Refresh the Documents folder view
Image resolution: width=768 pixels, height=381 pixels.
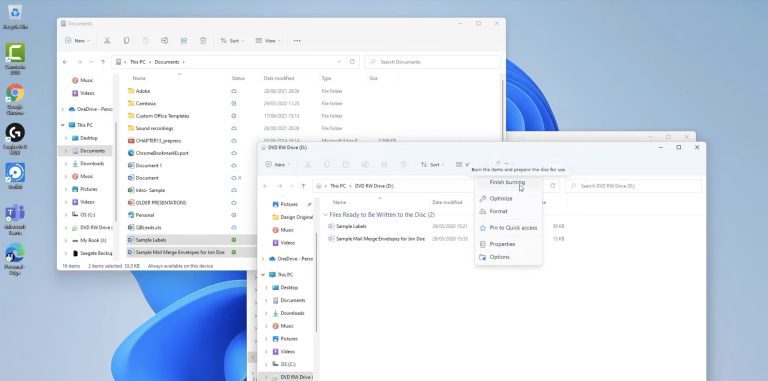pos(352,62)
